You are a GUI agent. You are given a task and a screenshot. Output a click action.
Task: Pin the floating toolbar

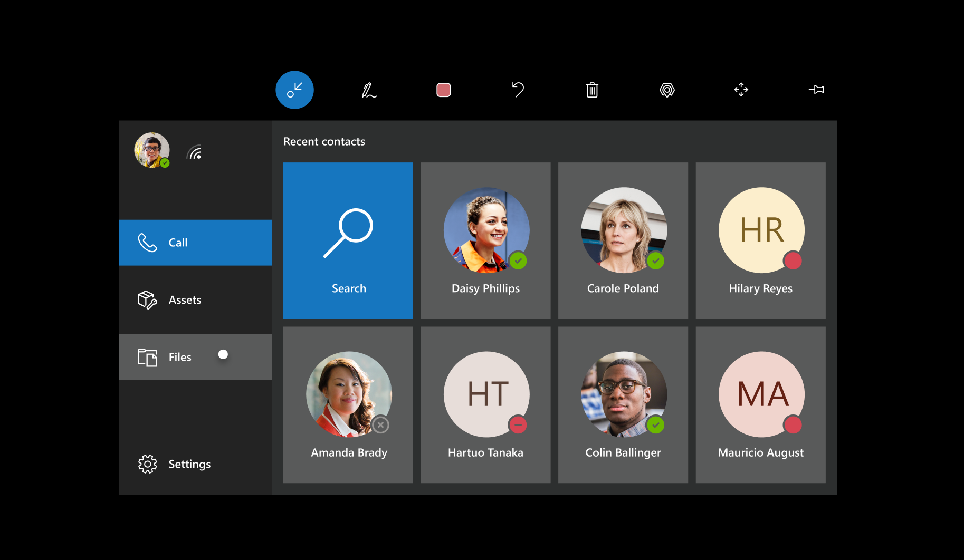[816, 90]
